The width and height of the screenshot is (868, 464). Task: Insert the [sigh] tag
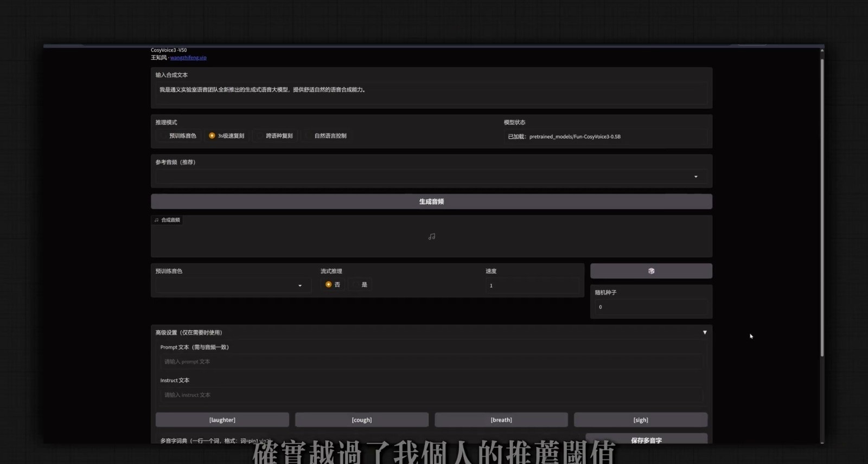coord(641,420)
